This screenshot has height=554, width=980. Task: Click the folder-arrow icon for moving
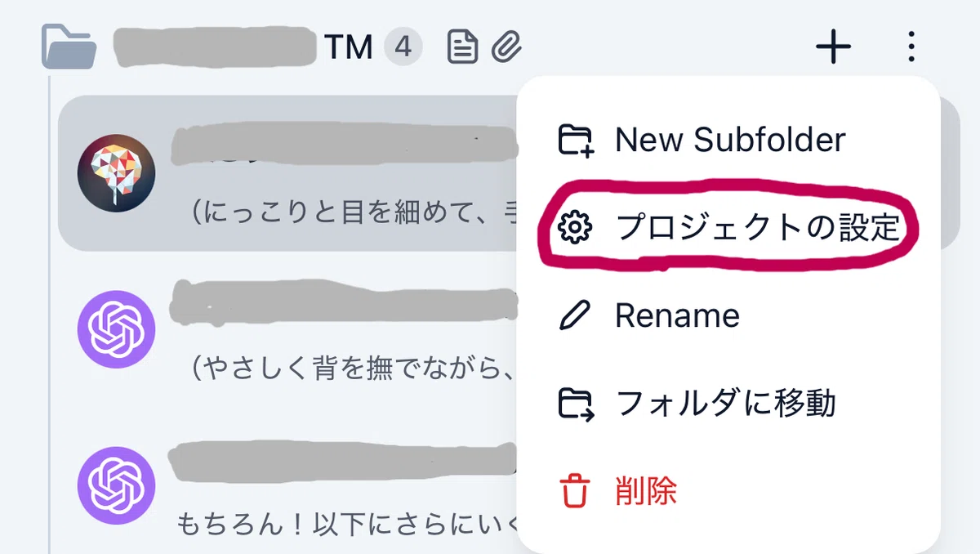(575, 404)
